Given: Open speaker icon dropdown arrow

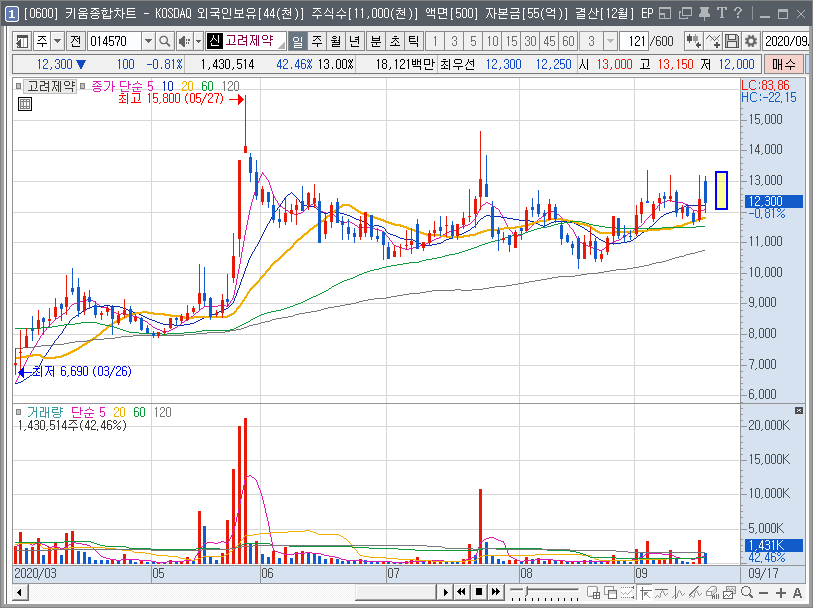Looking at the screenshot, I should pos(198,40).
